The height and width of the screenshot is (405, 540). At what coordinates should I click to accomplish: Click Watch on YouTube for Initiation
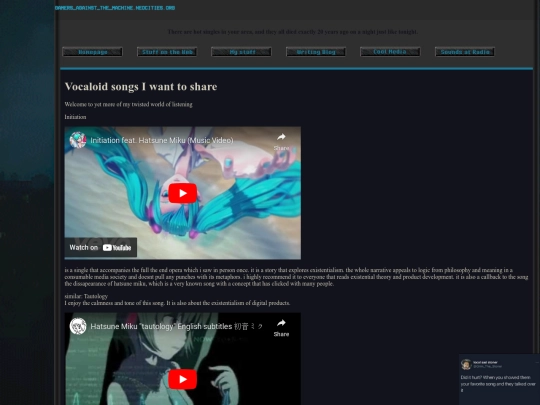pos(101,247)
